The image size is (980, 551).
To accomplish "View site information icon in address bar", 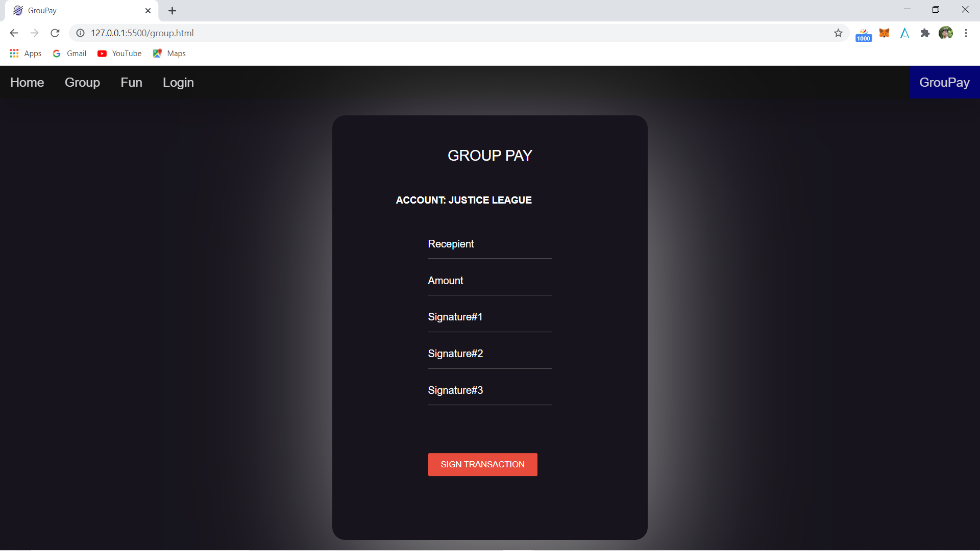I will [x=80, y=33].
